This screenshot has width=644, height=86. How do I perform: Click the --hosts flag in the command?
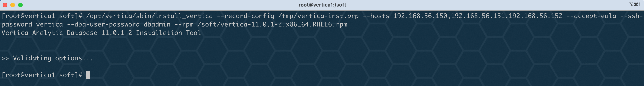click(376, 16)
